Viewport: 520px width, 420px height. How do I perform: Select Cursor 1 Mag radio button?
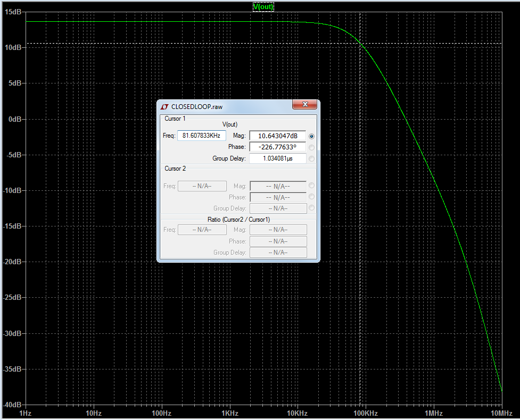click(x=311, y=136)
